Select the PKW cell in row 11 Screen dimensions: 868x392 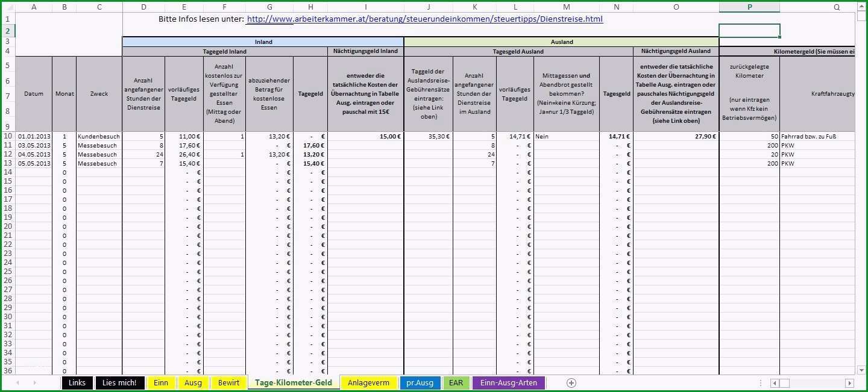(x=817, y=146)
